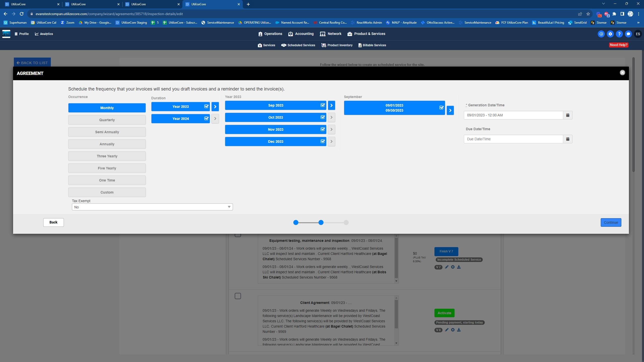The image size is (644, 362).
Task: Expand Year 2024 months with arrow
Action: [x=215, y=118]
